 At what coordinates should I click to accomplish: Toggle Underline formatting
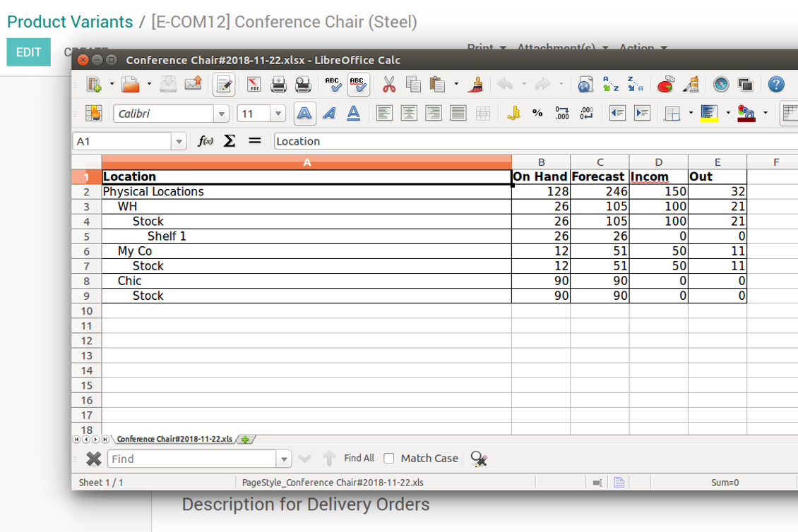point(354,113)
